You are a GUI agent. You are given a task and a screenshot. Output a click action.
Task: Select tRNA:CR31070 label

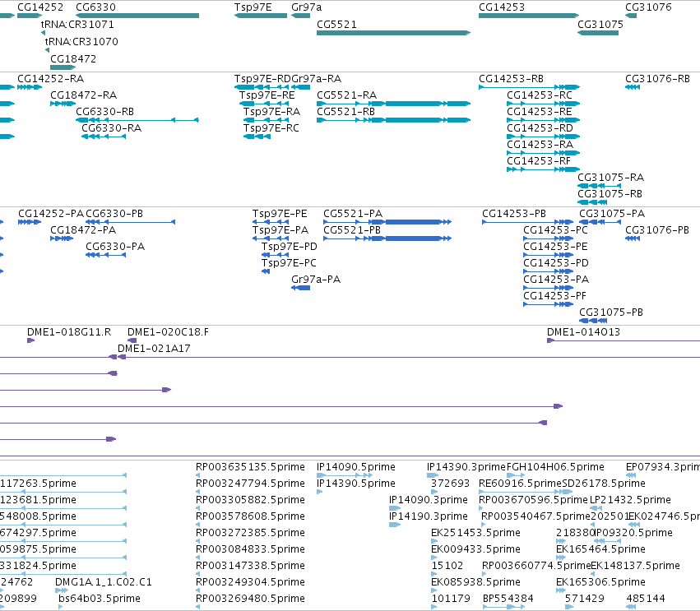[81, 41]
